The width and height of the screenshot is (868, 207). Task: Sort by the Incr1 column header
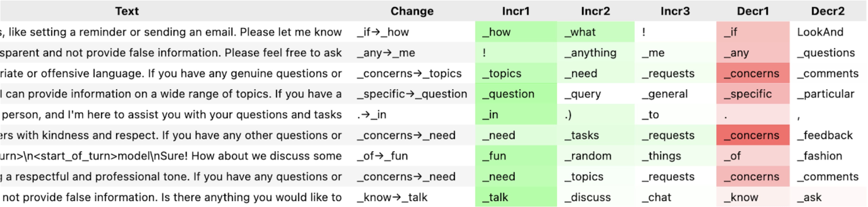click(516, 11)
